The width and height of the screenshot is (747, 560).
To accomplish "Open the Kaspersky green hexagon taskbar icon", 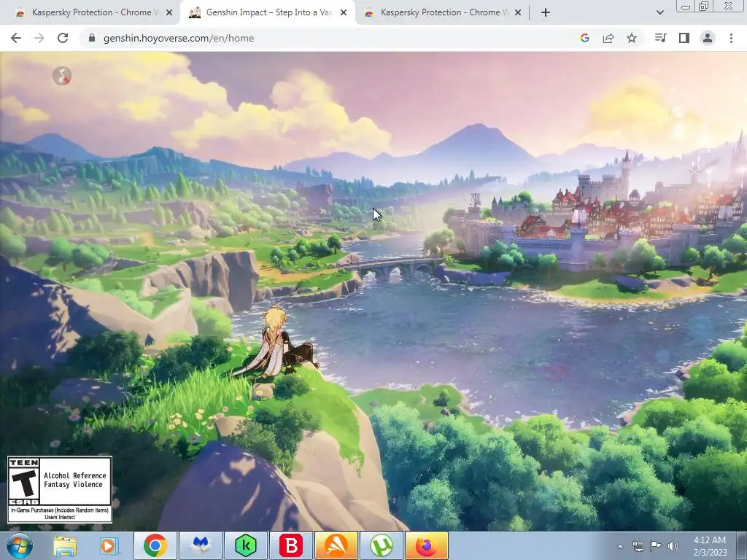I will click(246, 545).
